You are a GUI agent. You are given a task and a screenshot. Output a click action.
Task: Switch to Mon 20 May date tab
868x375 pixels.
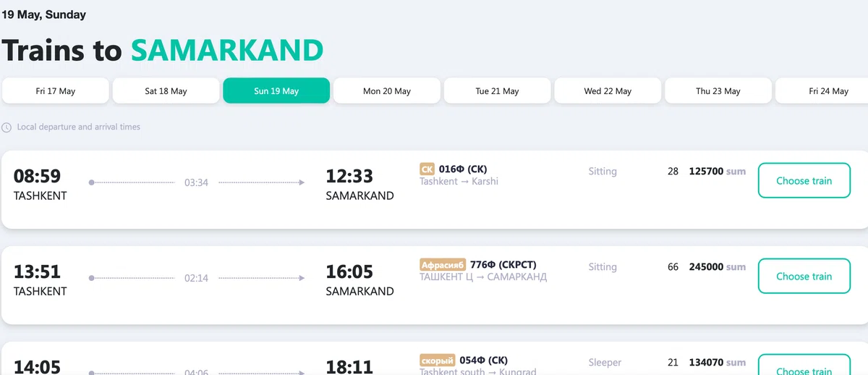pos(387,91)
